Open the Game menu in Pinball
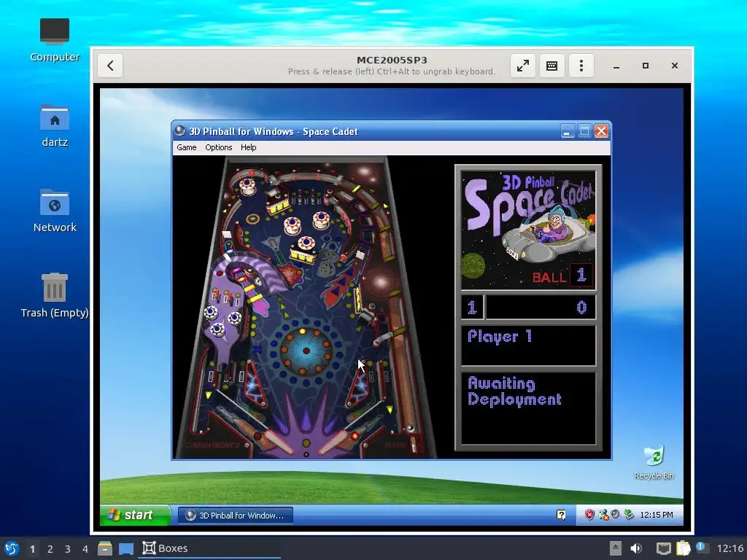Screen dimensions: 747x560 tap(186, 147)
